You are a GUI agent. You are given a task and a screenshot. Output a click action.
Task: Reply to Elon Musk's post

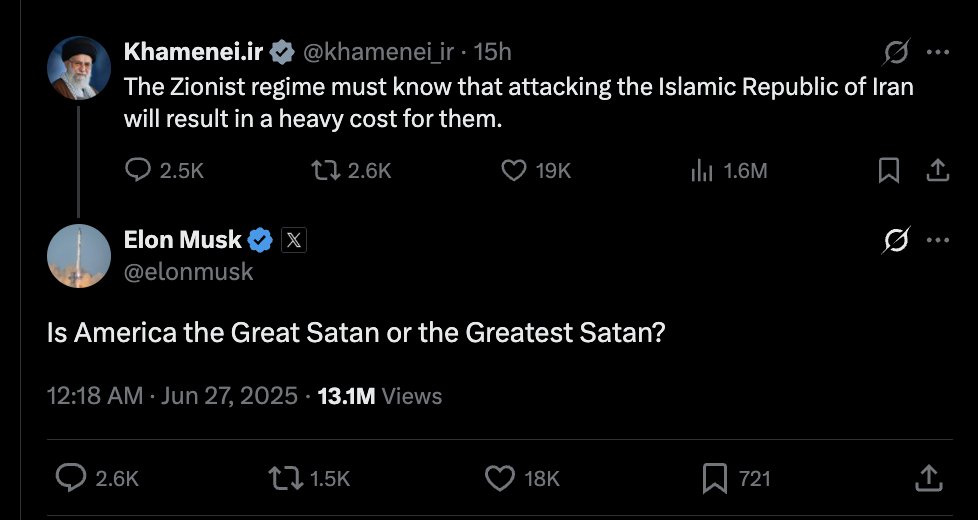click(x=70, y=479)
